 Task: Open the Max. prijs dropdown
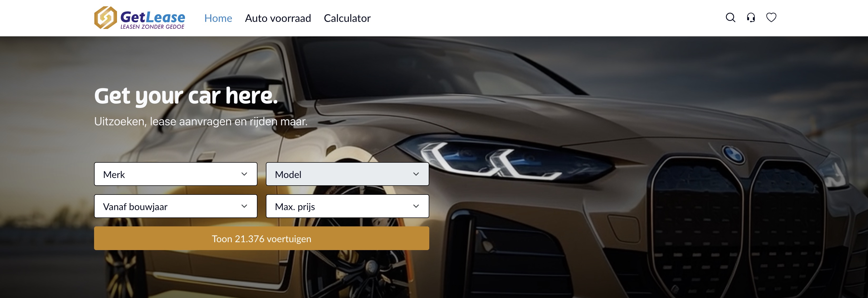pos(347,206)
